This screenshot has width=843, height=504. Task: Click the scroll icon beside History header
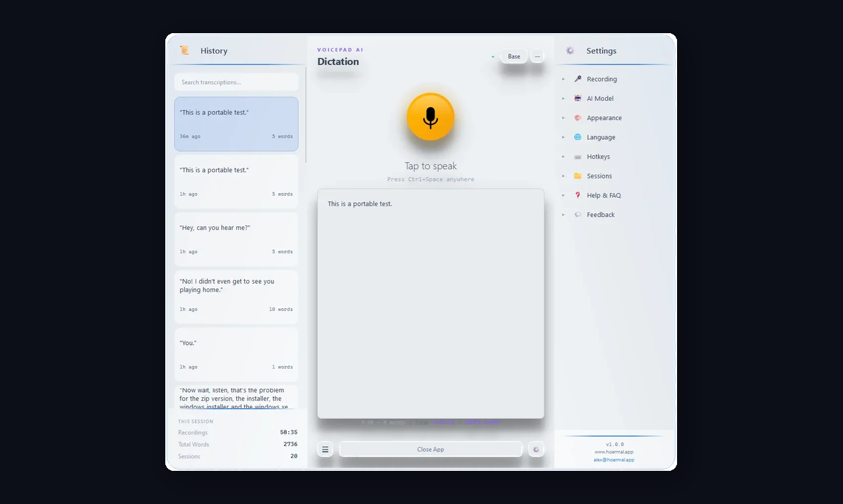coord(184,50)
